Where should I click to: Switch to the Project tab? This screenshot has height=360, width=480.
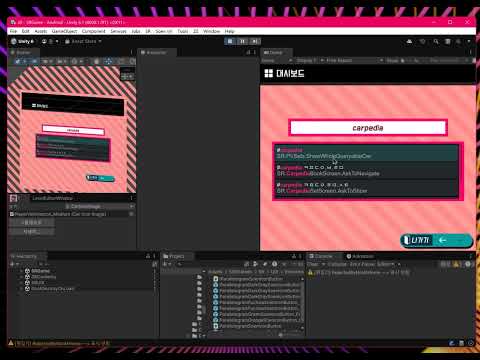(176, 256)
